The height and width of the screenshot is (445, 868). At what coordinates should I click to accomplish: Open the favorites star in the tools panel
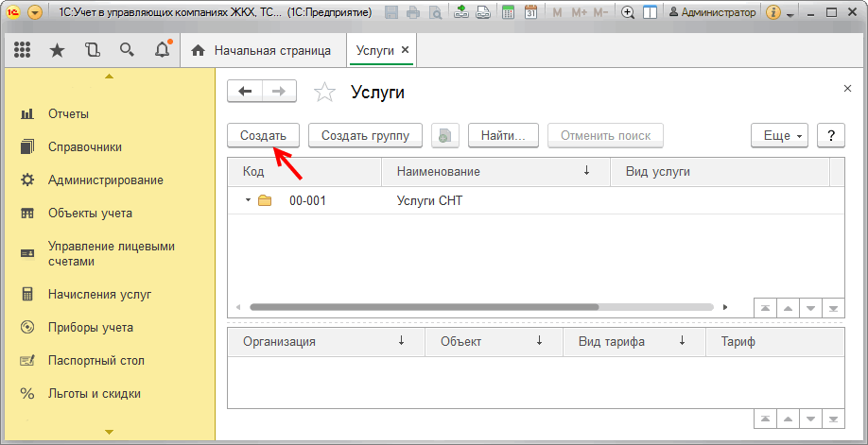[57, 51]
